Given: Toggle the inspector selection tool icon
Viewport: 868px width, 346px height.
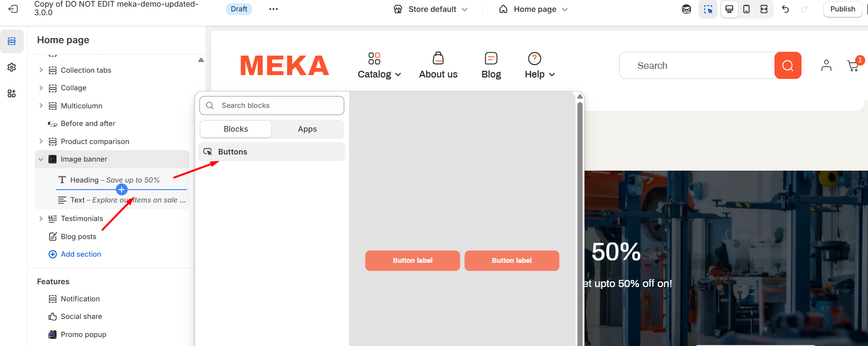Looking at the screenshot, I should 708,9.
